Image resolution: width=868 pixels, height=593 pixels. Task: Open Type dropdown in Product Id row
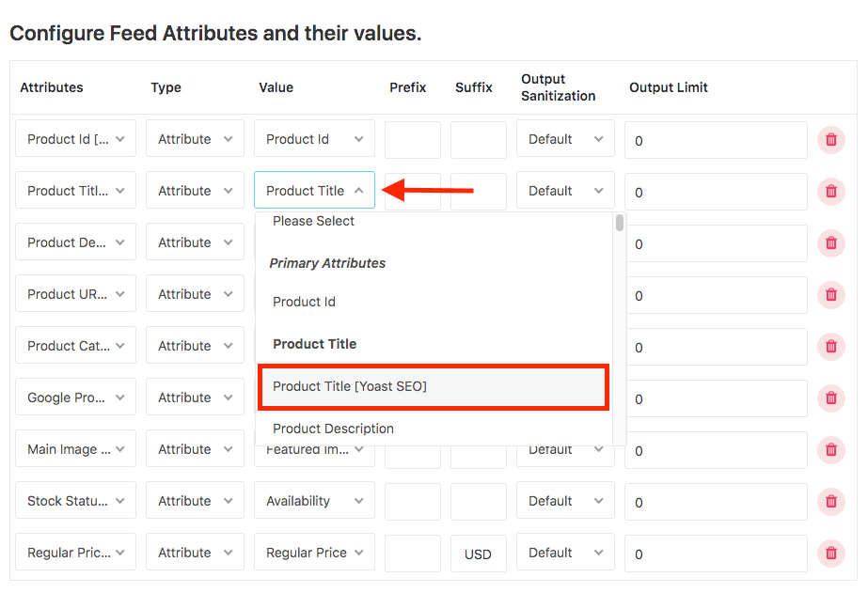click(195, 138)
